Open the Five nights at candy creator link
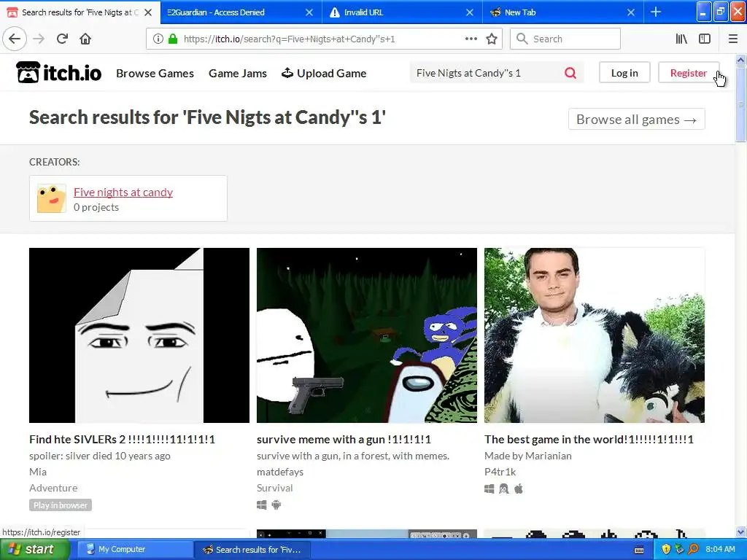 [123, 192]
